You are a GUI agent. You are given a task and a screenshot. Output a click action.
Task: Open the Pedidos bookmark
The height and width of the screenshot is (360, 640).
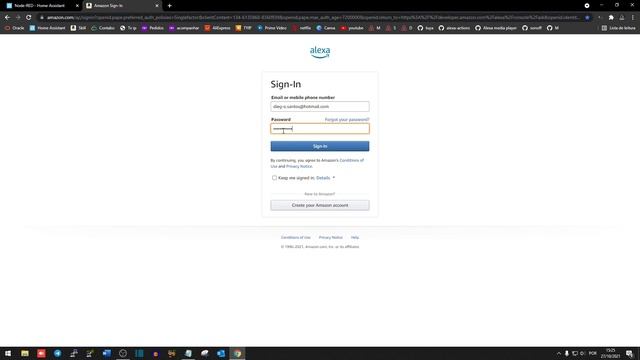click(x=153, y=28)
